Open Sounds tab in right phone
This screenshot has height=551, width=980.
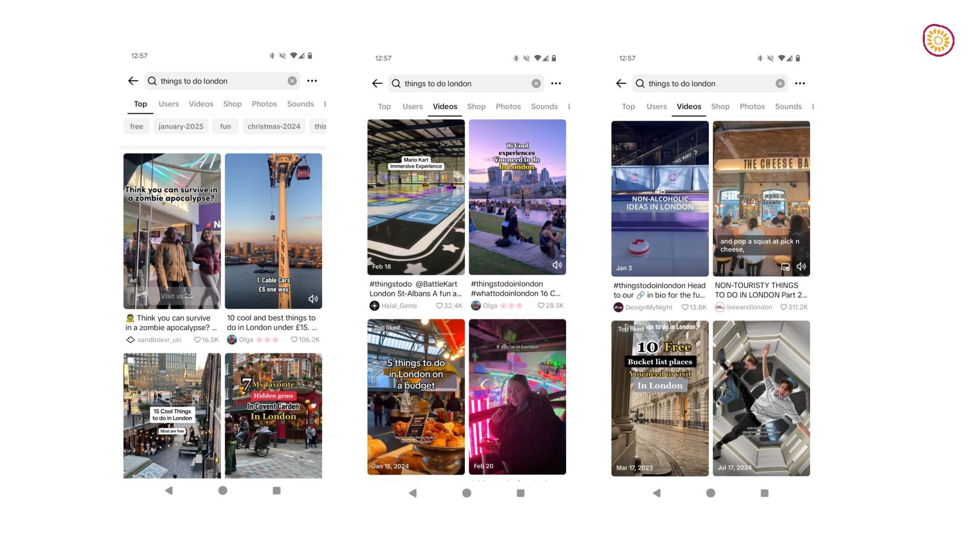click(x=788, y=107)
